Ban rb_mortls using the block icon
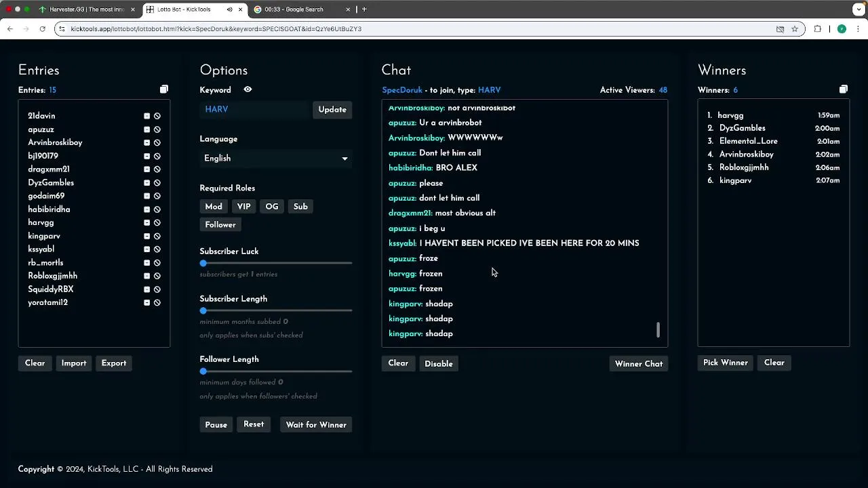This screenshot has width=868, height=488. 157,262
